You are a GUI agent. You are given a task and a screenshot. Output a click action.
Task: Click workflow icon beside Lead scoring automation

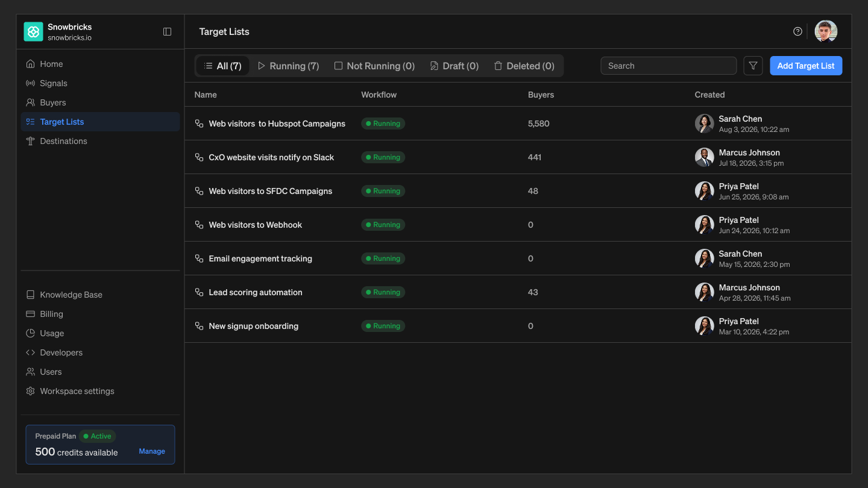point(199,292)
